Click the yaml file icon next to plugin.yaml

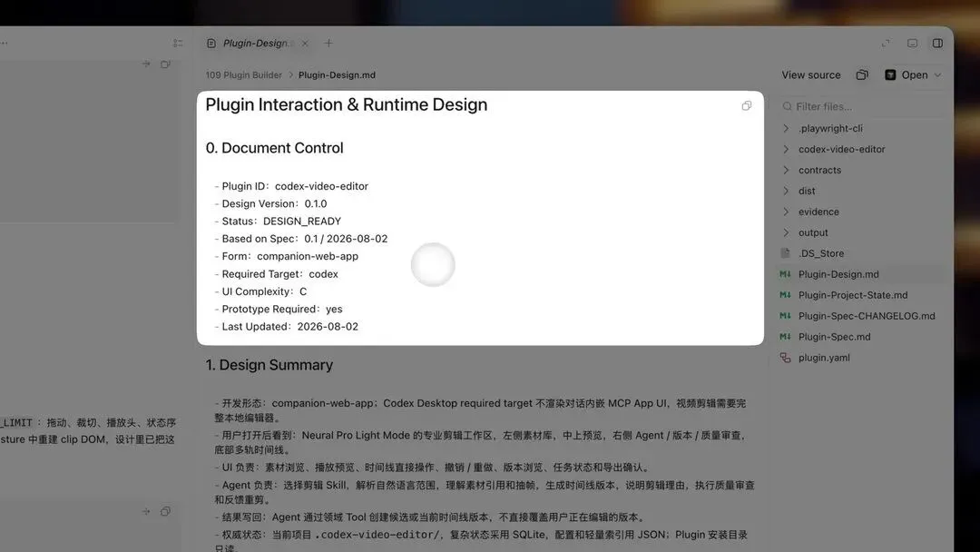point(785,358)
